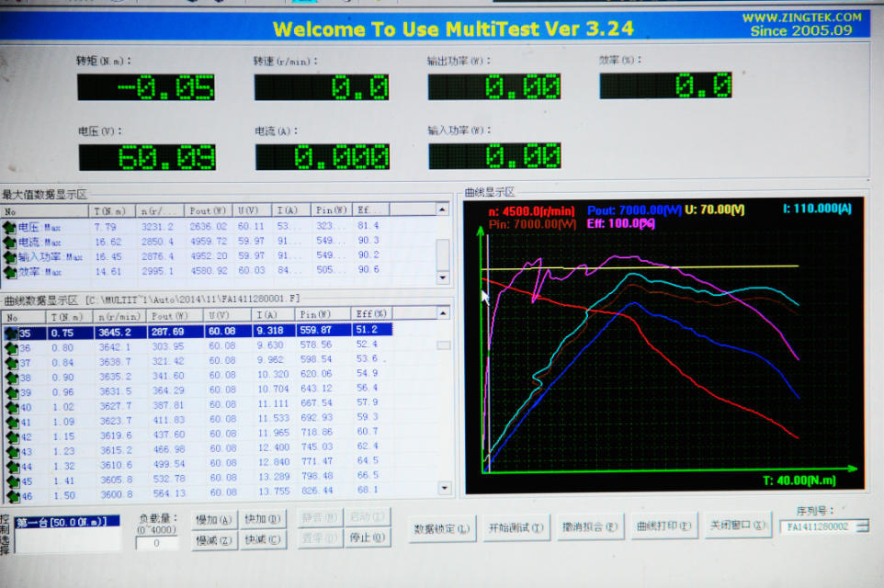Image resolution: width=884 pixels, height=588 pixels.
Task: Click the 数据锁定 (L) button
Action: (x=441, y=527)
